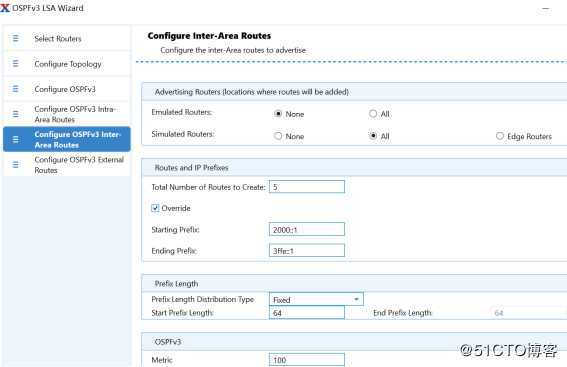Screen dimensions: 567x367
Task: Click the disabled End Prefix Length field
Action: pos(529,313)
